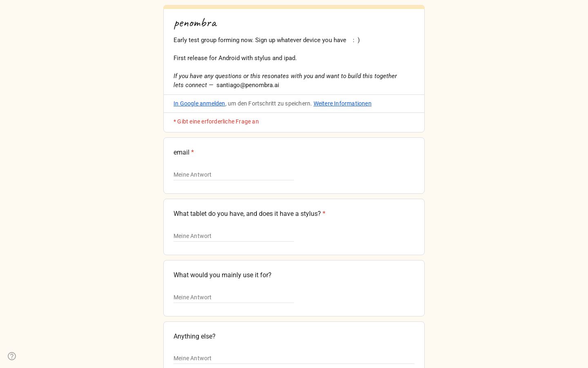Open the 'Weitere Informationen' link
Screen dimensions: 588x368
[x=342, y=103]
